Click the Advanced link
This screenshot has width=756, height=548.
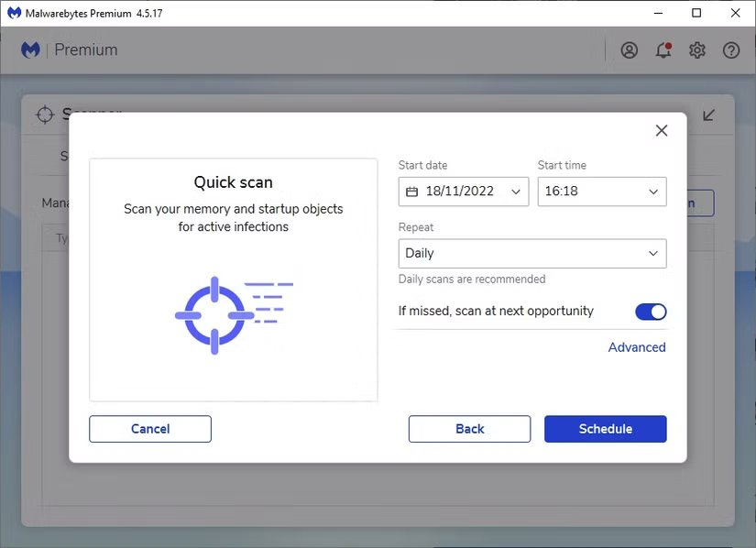[x=637, y=347]
